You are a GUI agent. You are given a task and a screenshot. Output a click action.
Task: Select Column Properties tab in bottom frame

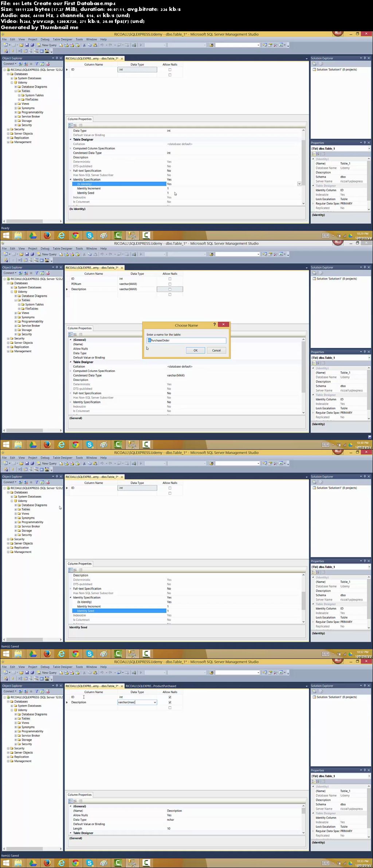coord(80,795)
